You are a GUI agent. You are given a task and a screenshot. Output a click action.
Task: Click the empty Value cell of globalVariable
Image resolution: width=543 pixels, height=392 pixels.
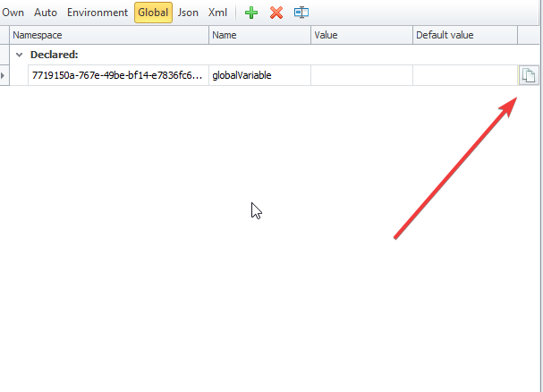click(x=361, y=75)
